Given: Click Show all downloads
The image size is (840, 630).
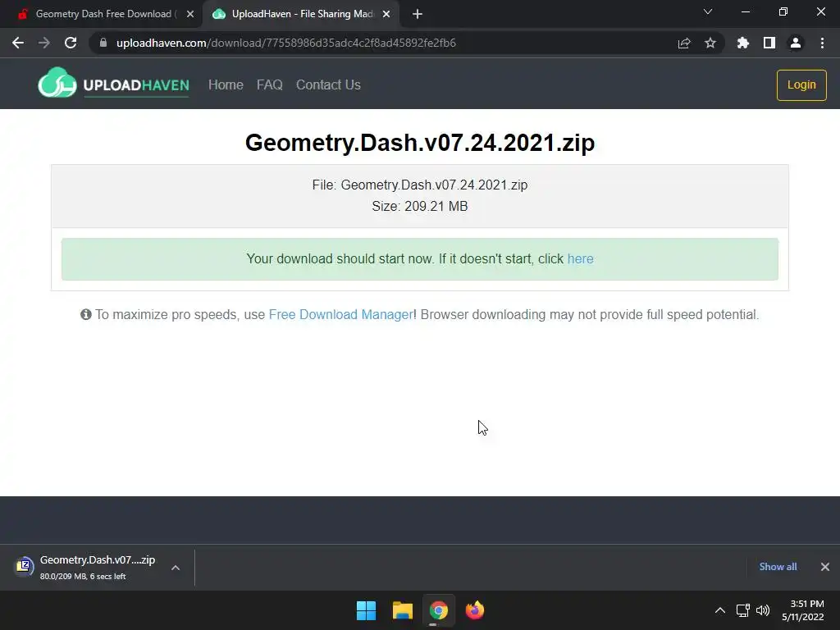Looking at the screenshot, I should point(778,567).
